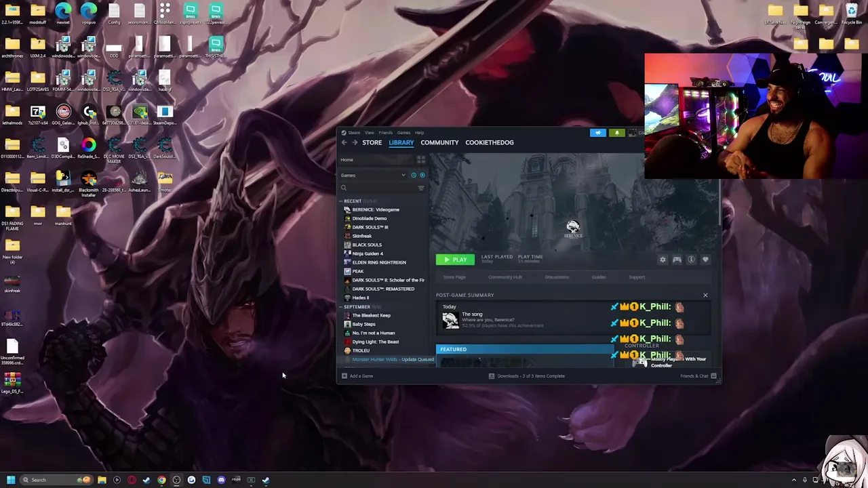Click the green notifications bell button
Image resolution: width=868 pixels, height=488 pixels.
616,133
